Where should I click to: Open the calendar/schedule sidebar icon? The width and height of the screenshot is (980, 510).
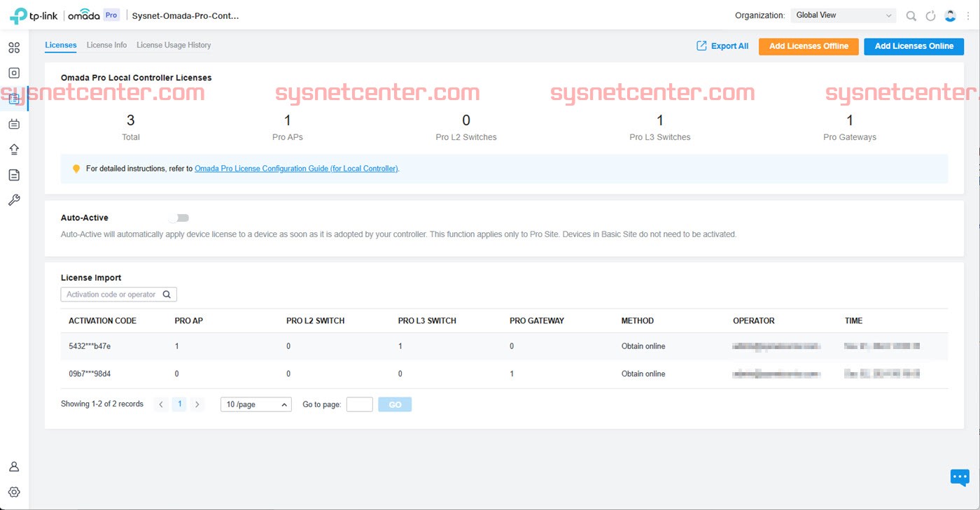point(14,124)
